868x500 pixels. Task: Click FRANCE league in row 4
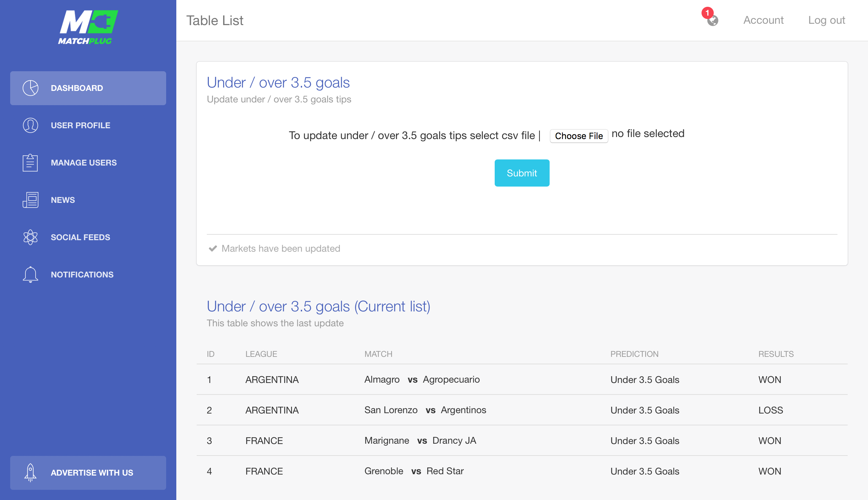[264, 472]
